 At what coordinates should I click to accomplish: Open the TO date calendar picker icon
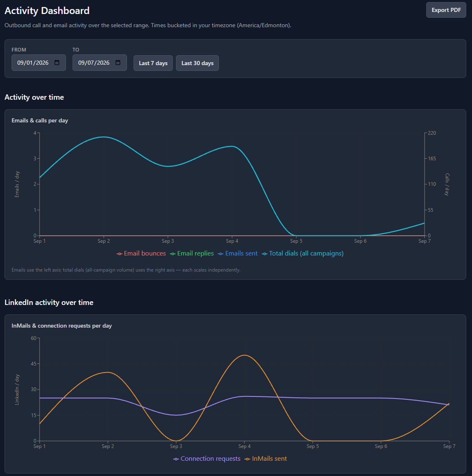click(x=118, y=63)
